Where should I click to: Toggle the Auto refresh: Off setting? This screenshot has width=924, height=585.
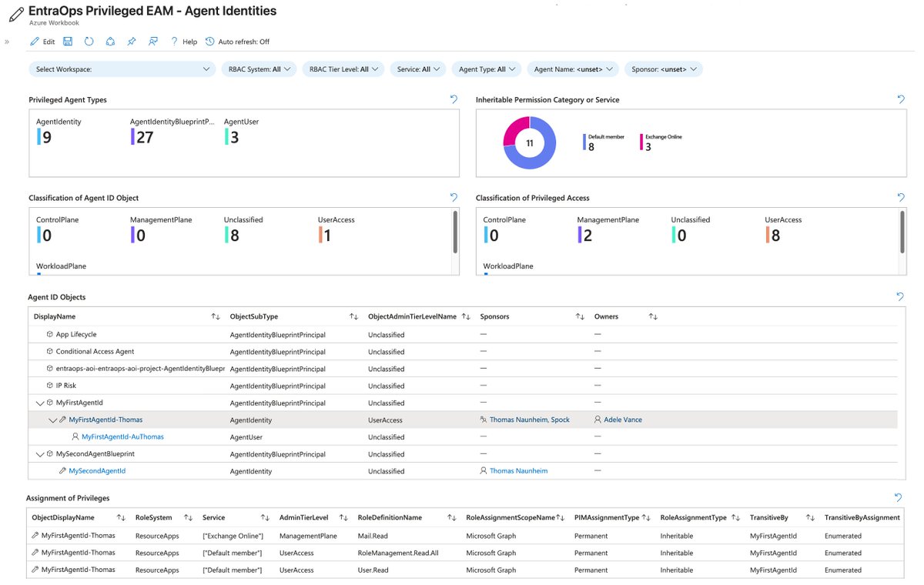pyautogui.click(x=237, y=42)
